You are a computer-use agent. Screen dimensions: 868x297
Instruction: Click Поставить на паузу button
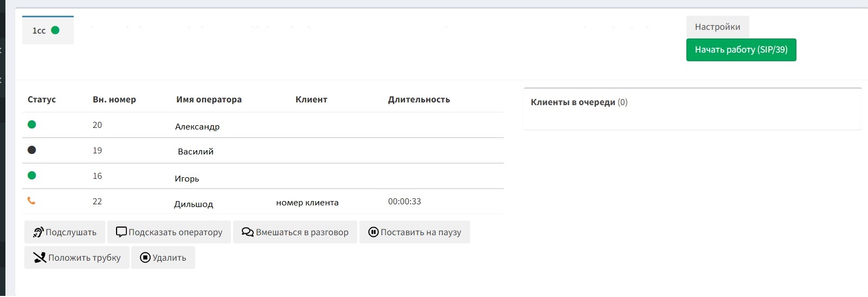tap(415, 232)
